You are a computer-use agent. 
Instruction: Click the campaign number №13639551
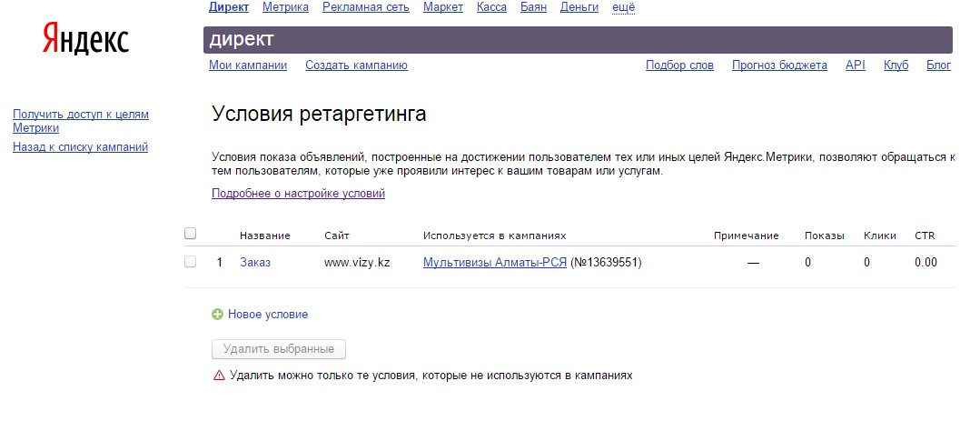(x=606, y=263)
